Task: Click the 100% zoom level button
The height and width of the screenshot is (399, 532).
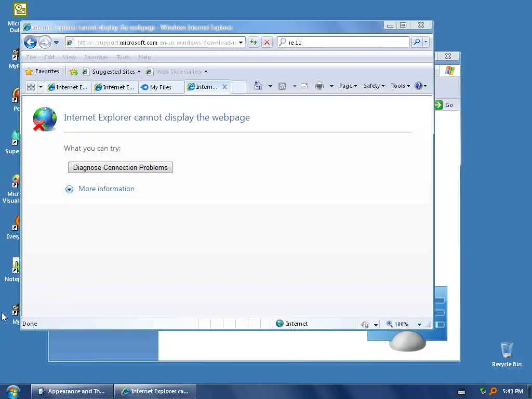Action: (397, 324)
